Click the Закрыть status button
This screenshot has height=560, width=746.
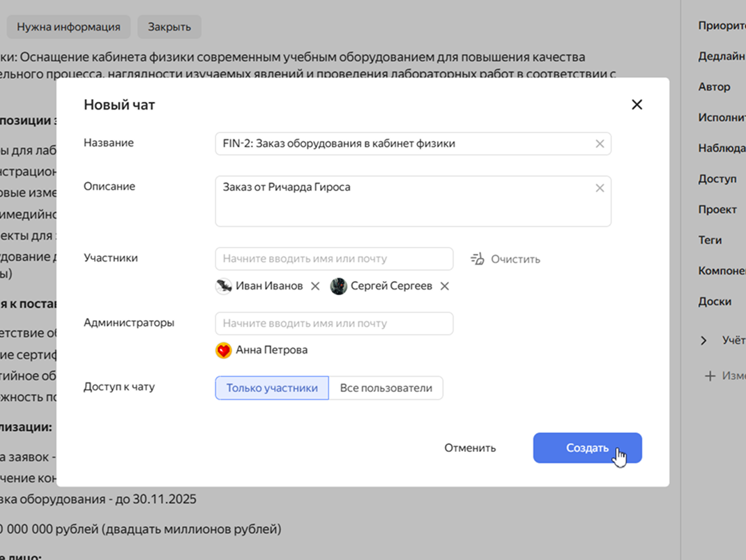[169, 27]
